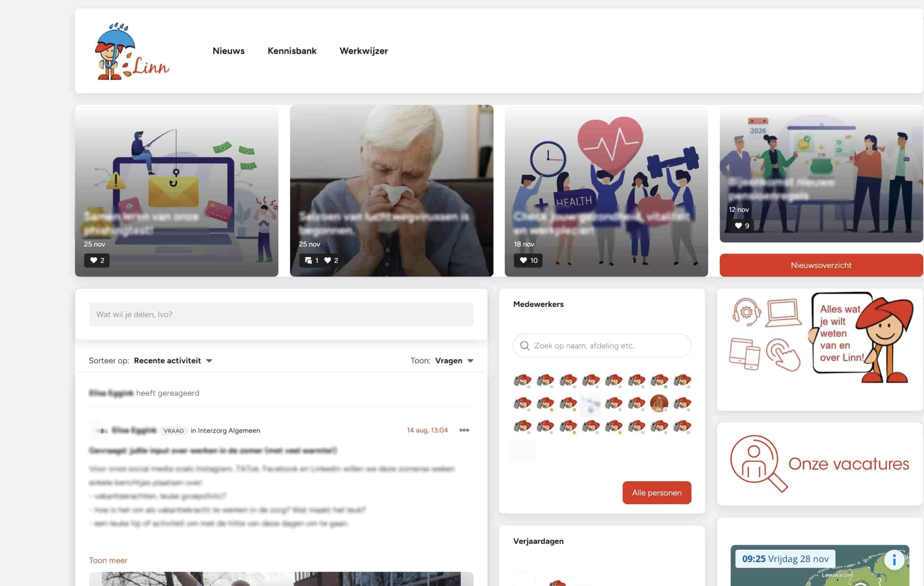Viewport: 924px width, 586px height.
Task: Click the Linn logo in header
Action: (132, 51)
